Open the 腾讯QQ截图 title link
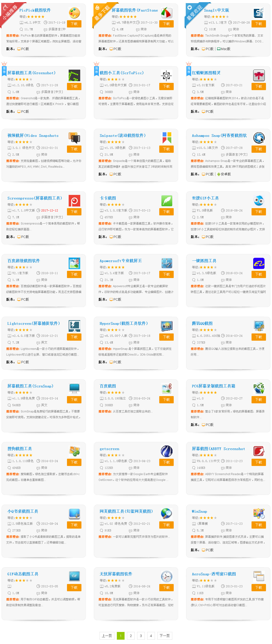 [x=202, y=324]
